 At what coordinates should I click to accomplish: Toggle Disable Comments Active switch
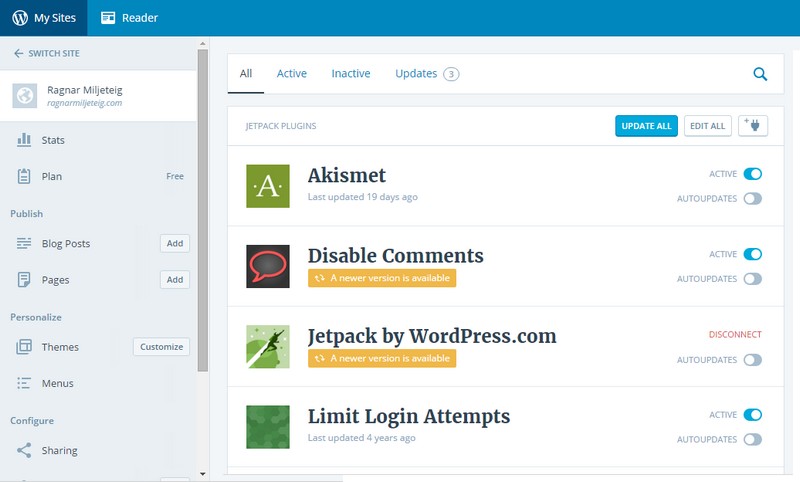coord(753,254)
